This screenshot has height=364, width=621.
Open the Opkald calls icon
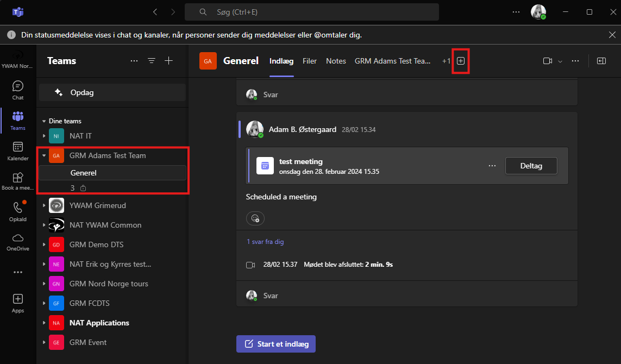[18, 211]
